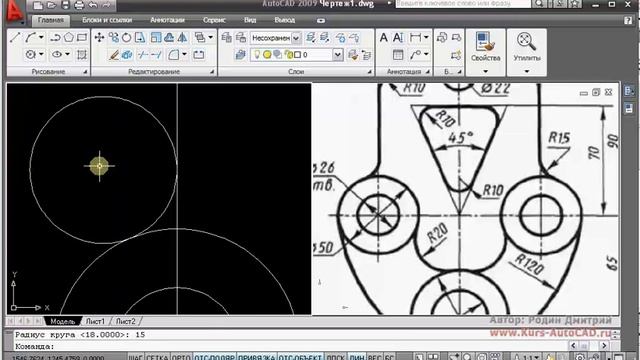The image size is (640, 360).
Task: Click the keyword search input field
Action: [x=463, y=4]
